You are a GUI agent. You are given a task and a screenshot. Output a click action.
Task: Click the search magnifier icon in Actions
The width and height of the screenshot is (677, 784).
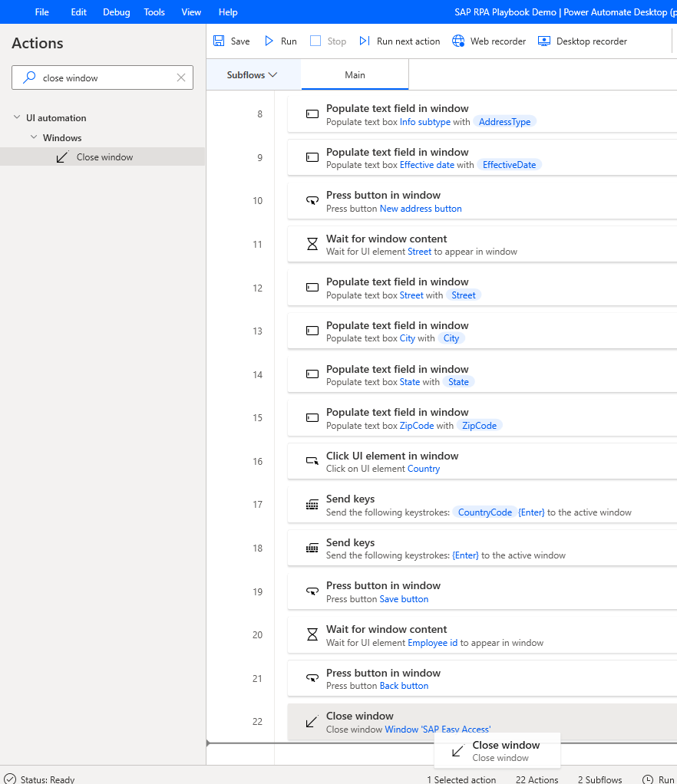pyautogui.click(x=29, y=77)
